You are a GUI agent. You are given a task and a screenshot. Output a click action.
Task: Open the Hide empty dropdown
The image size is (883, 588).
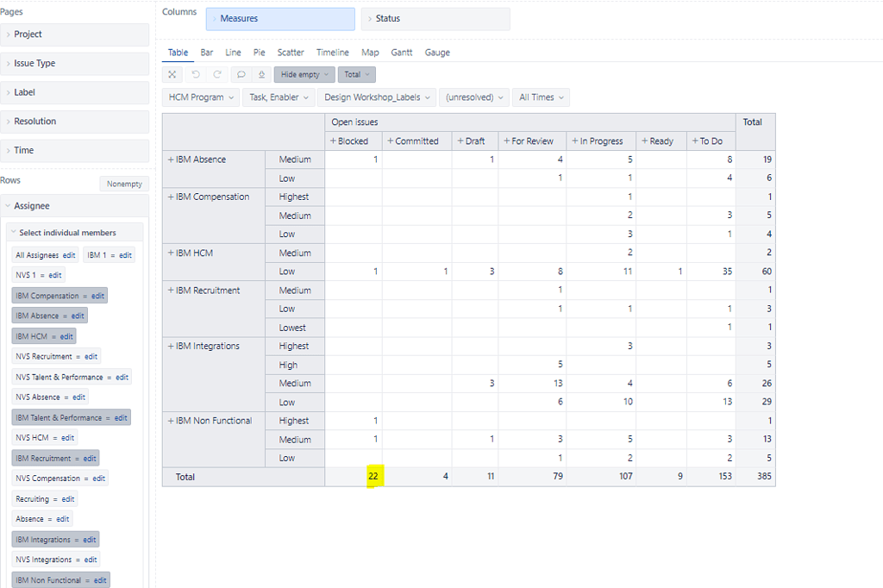tap(304, 74)
